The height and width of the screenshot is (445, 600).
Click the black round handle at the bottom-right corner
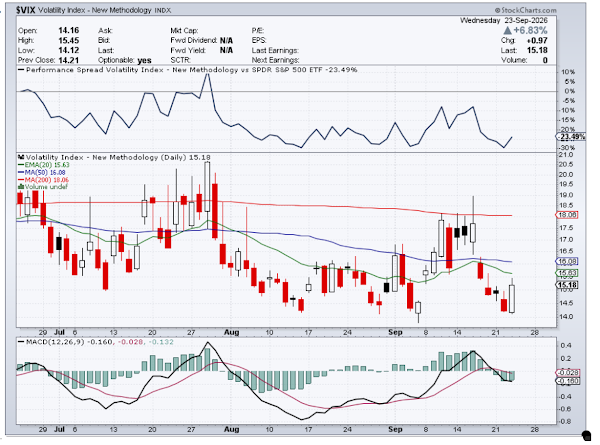point(586,435)
